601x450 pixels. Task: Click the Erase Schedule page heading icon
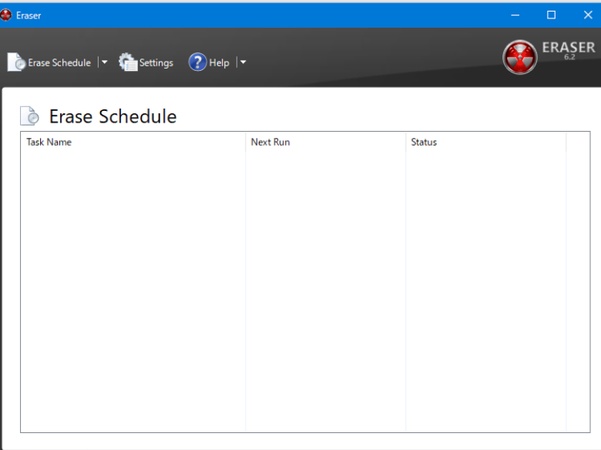point(30,116)
